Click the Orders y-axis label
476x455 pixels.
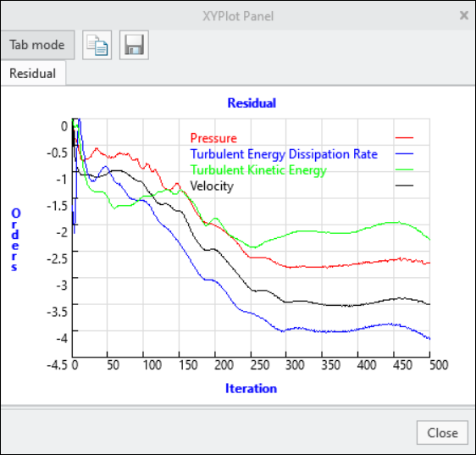pyautogui.click(x=15, y=240)
